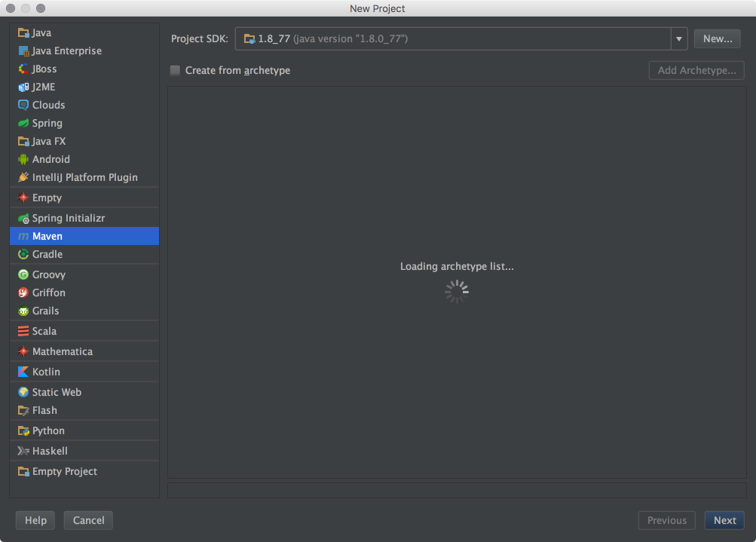Screen dimensions: 756x542
Task: Select the Android label
Action: tap(51, 160)
